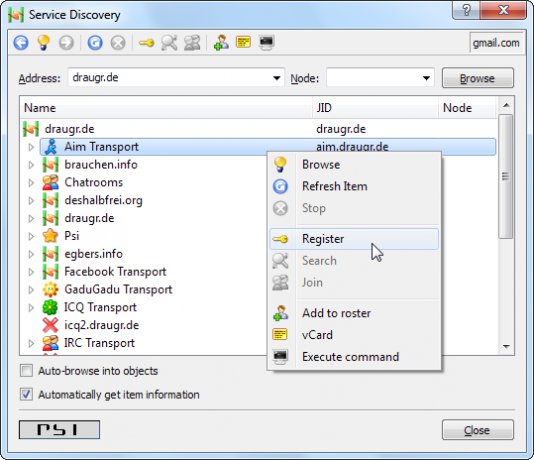The image size is (534, 460).
Task: Click the Address field containing draugr.de
Action: tap(176, 78)
